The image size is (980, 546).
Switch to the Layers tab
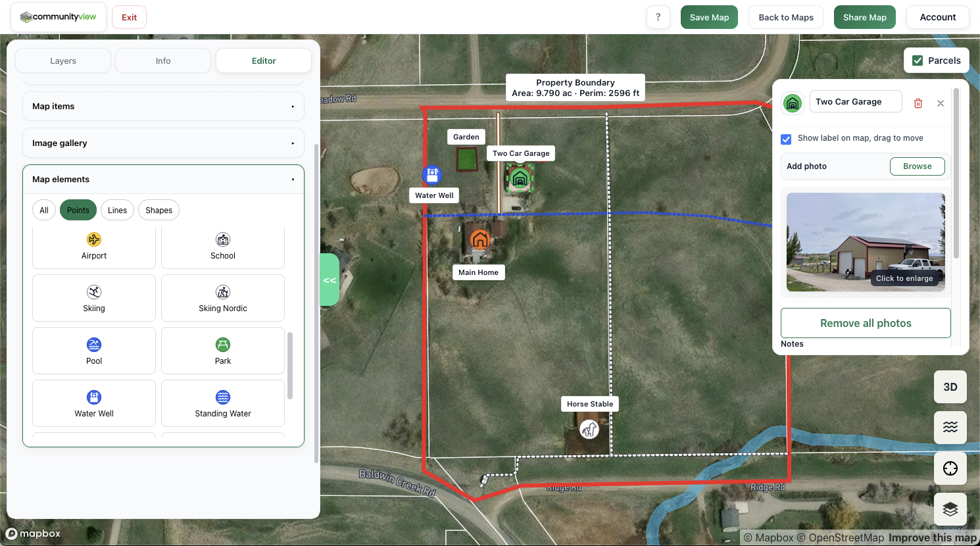(x=63, y=61)
